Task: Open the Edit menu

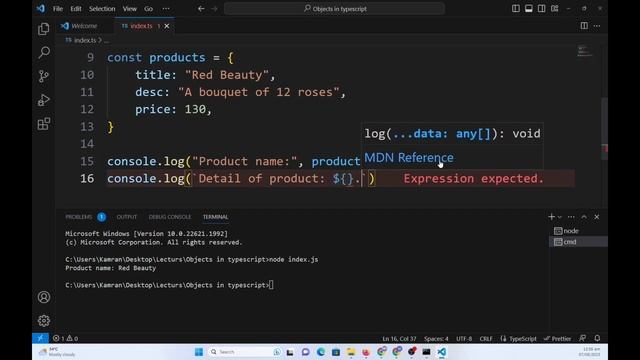Action: [x=76, y=9]
